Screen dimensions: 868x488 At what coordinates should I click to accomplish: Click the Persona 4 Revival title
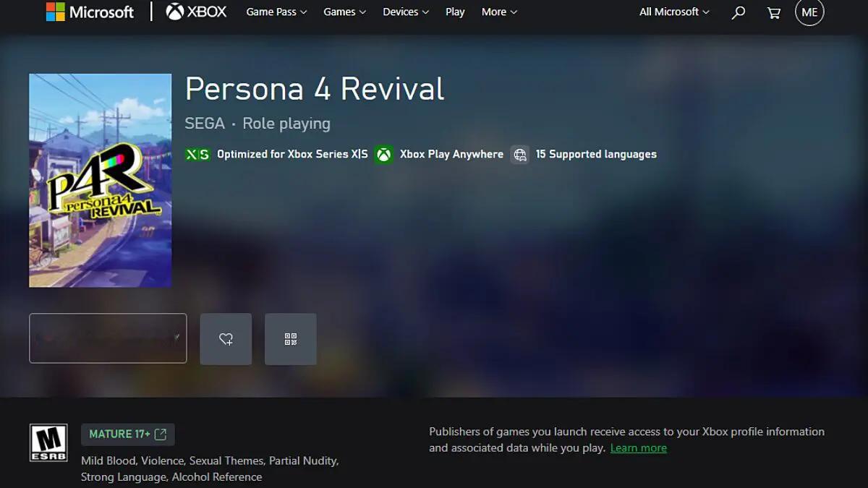[x=315, y=89]
